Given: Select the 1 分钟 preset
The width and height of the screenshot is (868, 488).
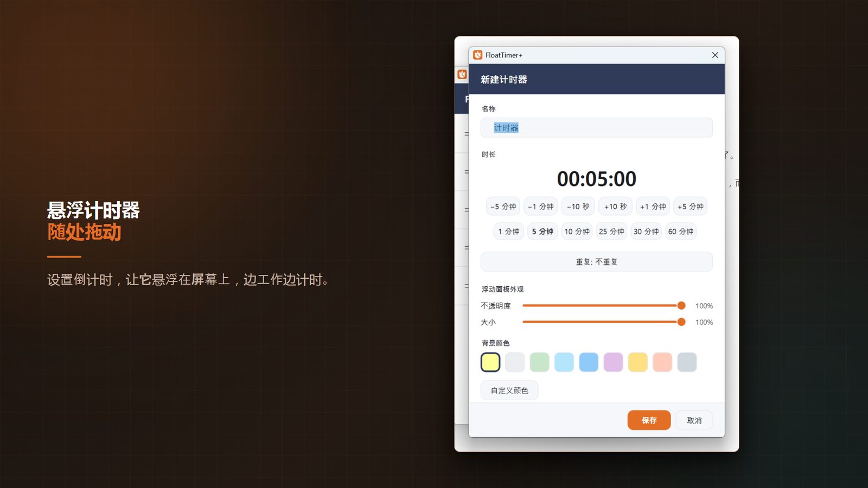Looking at the screenshot, I should [x=508, y=232].
